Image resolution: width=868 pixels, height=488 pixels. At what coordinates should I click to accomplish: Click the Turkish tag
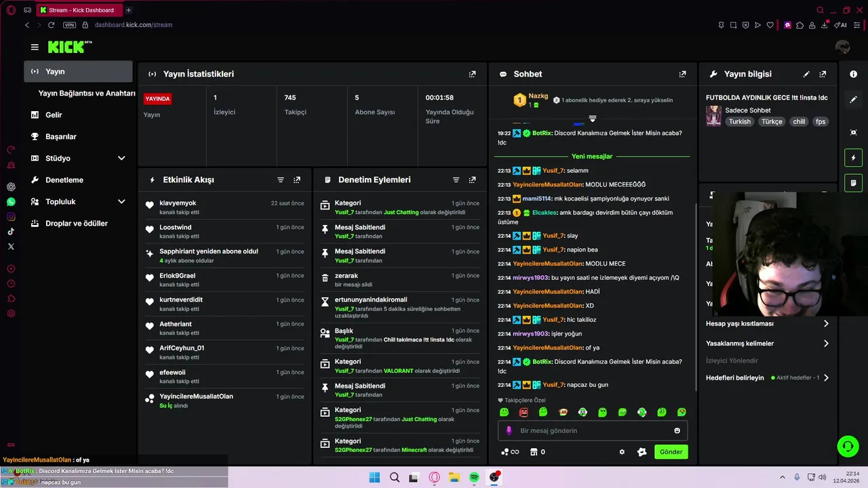tap(740, 122)
